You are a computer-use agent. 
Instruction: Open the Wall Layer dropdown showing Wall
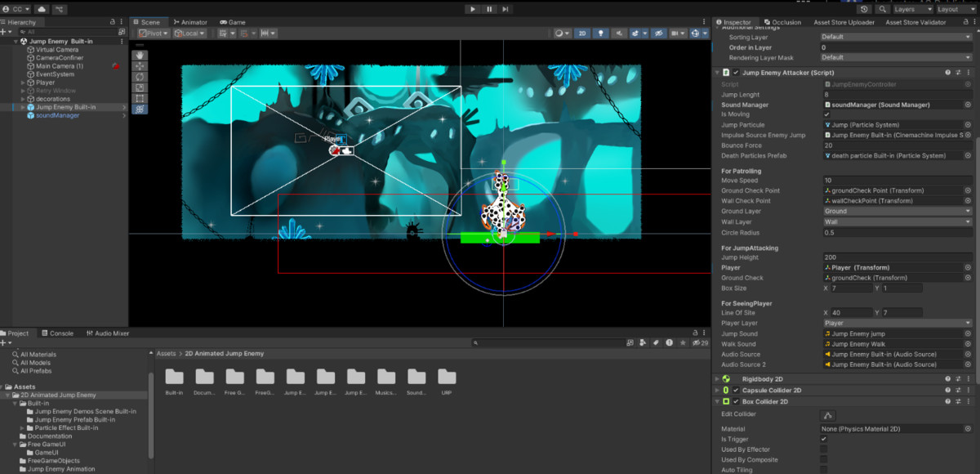[x=896, y=221]
